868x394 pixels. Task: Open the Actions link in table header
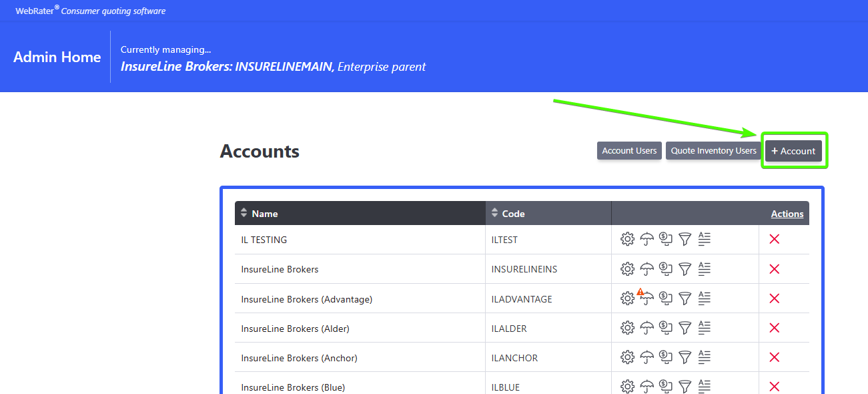[787, 214]
